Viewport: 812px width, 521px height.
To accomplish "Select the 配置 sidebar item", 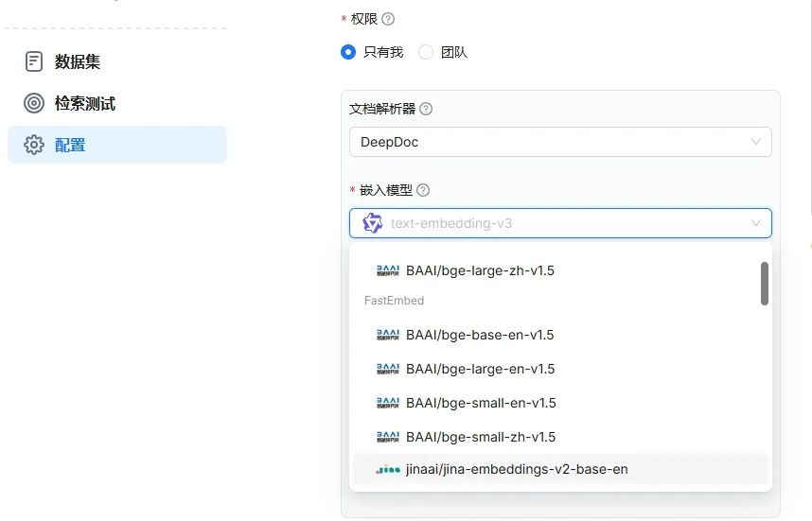I will pyautogui.click(x=117, y=145).
